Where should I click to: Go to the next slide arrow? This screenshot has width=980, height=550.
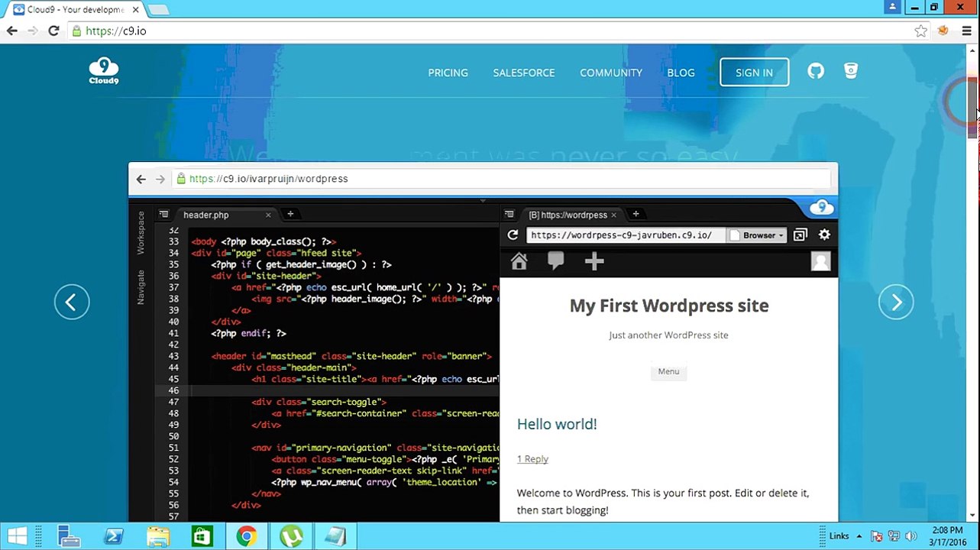(896, 302)
